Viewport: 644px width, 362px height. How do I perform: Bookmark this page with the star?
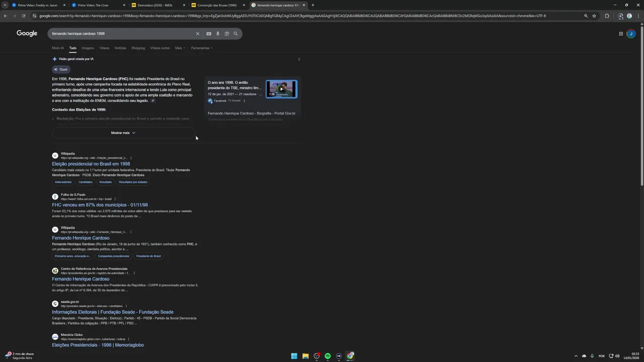click(594, 16)
